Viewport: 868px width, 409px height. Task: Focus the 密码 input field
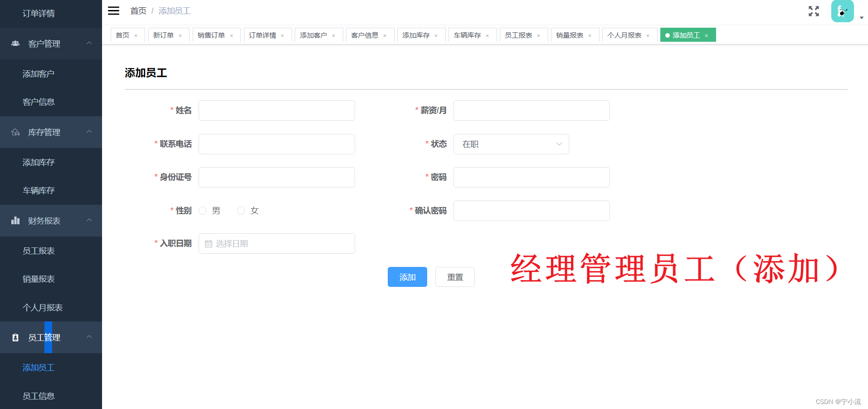tap(532, 177)
